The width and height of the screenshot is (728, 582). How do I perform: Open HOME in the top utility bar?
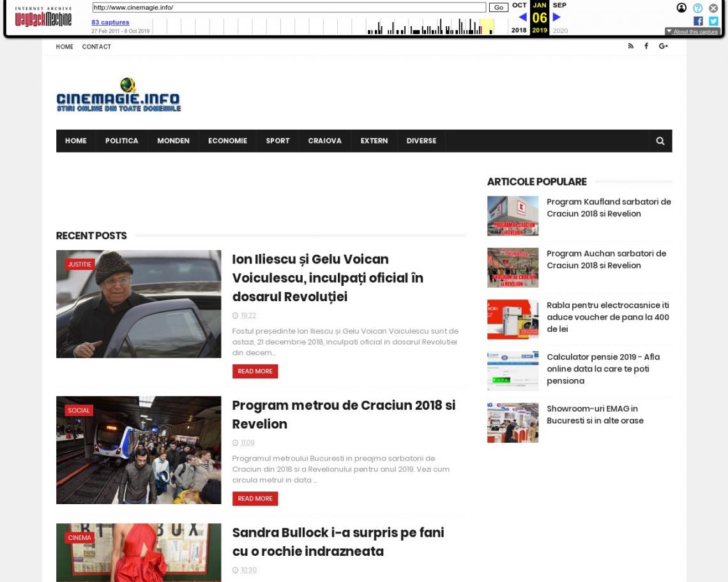point(64,47)
